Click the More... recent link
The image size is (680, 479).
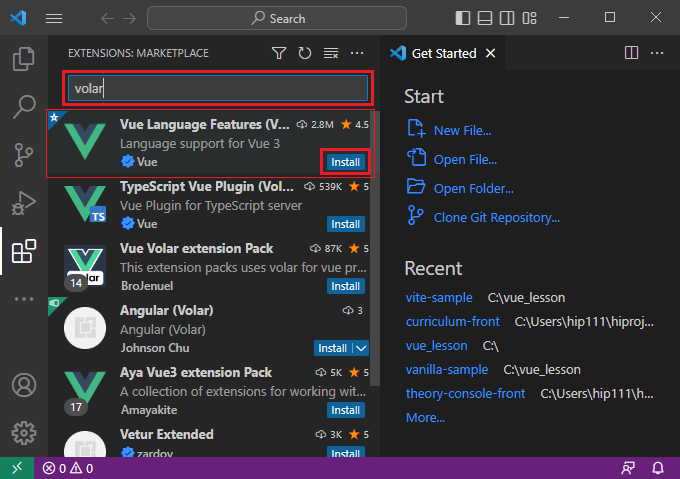(425, 417)
